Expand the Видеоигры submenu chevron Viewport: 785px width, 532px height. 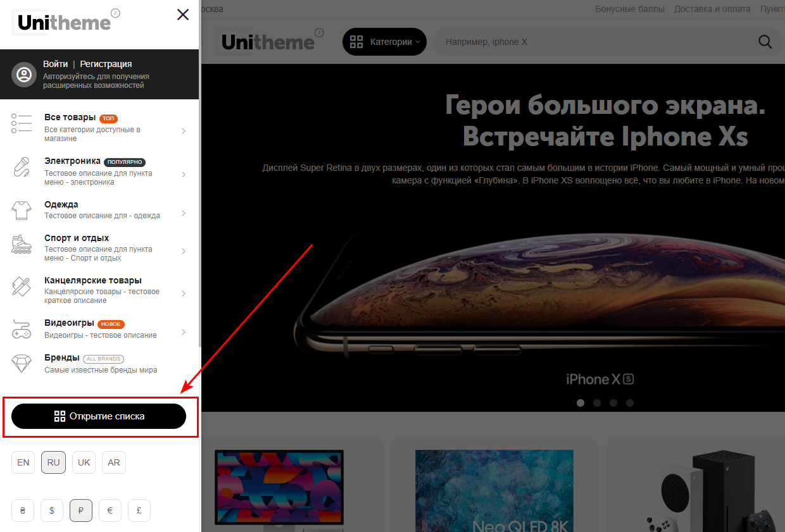pos(184,332)
